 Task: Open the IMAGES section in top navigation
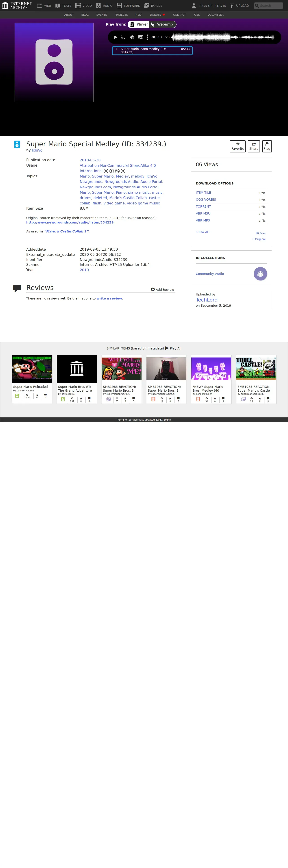[x=153, y=6]
